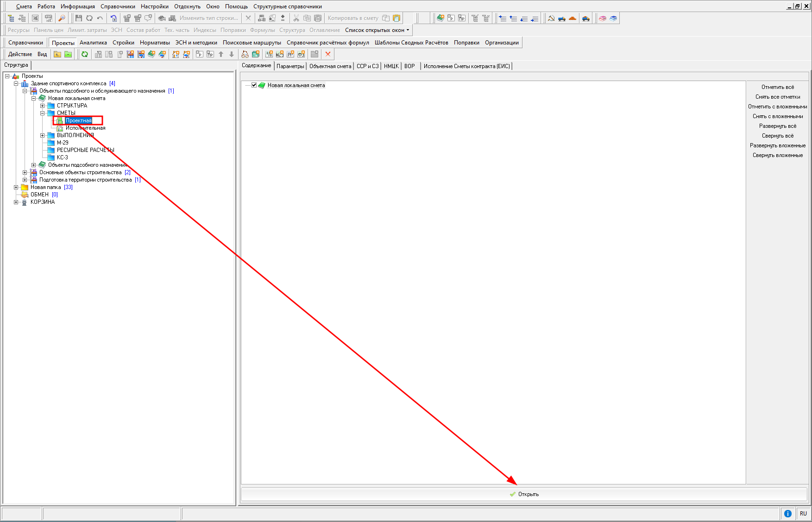Viewport: 812px width, 522px height.
Task: Click the red X delete icon
Action: [328, 54]
